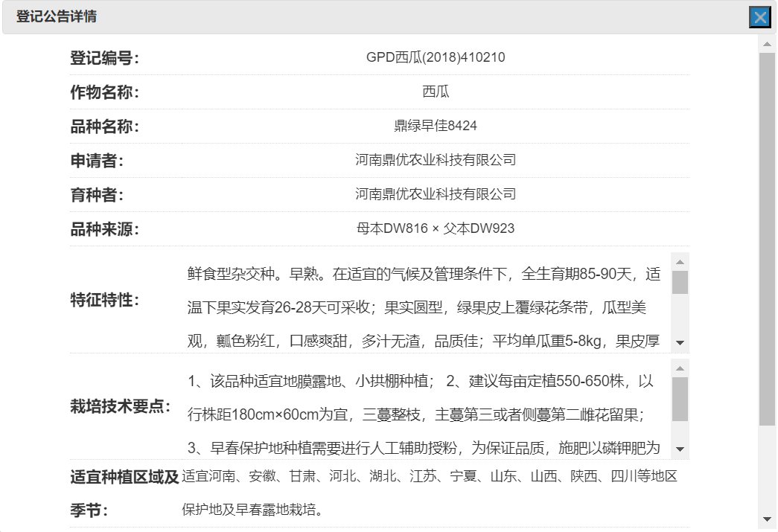Click the 登记公告详情 dialog title

click(x=57, y=16)
